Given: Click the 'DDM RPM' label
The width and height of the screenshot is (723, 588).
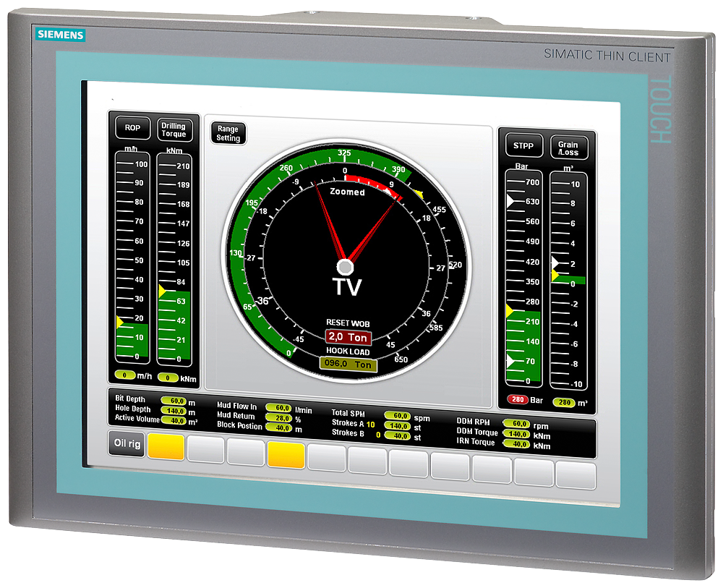Looking at the screenshot, I should pos(473,422).
